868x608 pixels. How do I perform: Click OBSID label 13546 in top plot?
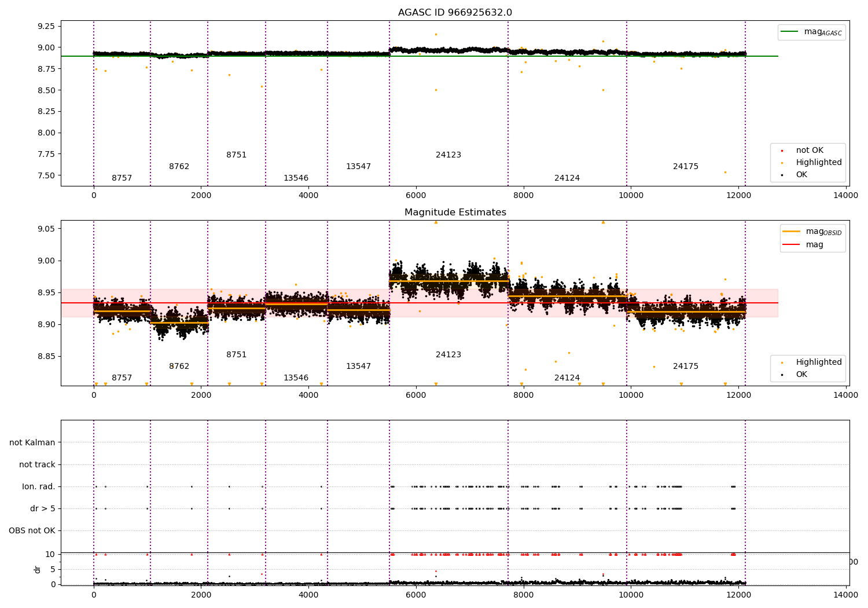296,178
